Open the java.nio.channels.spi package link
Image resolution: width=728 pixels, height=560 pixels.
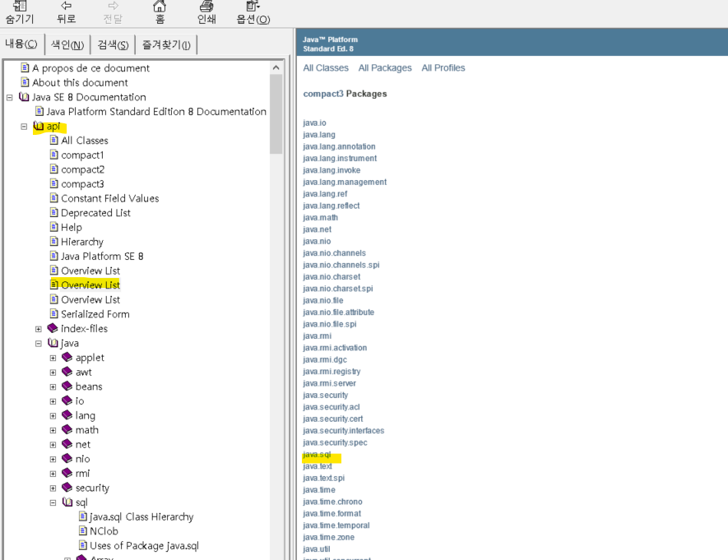pyautogui.click(x=341, y=265)
